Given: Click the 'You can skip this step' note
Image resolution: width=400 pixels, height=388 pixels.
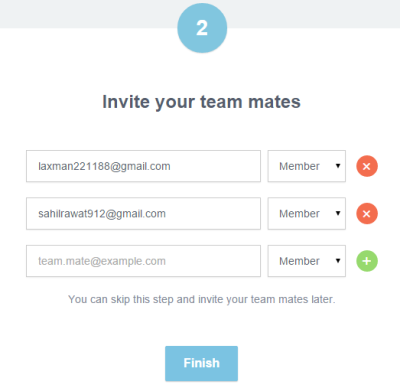Looking at the screenshot, I should [x=201, y=299].
